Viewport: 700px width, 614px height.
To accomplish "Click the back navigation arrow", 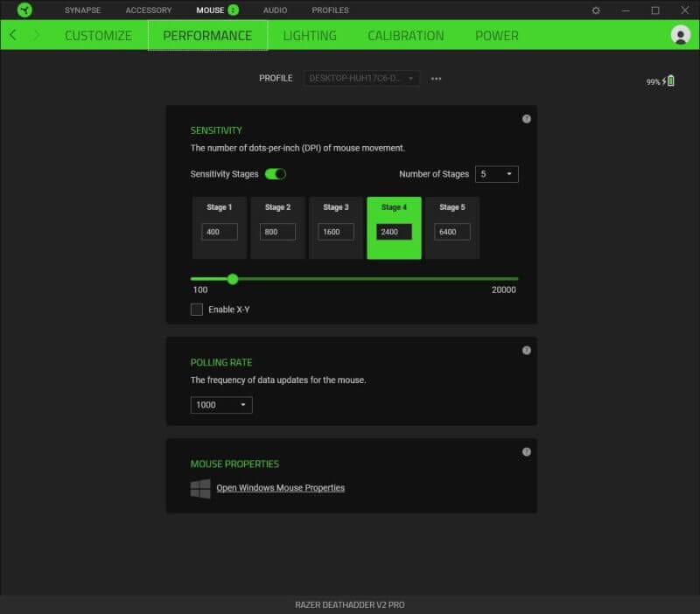I will (x=13, y=35).
